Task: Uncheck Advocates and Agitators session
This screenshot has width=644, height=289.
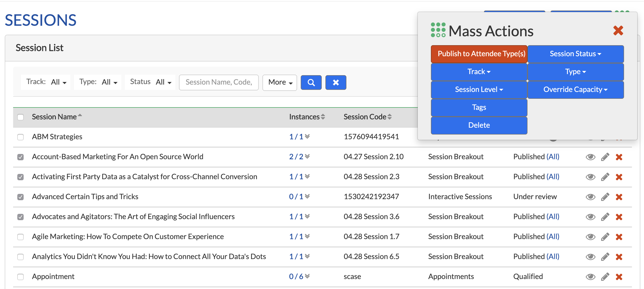Action: click(20, 217)
